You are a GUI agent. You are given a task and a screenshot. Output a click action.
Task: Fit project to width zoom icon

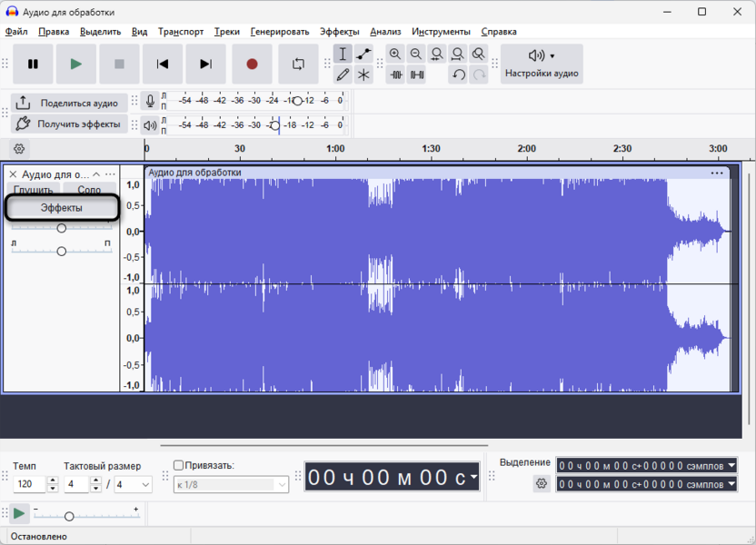[458, 54]
